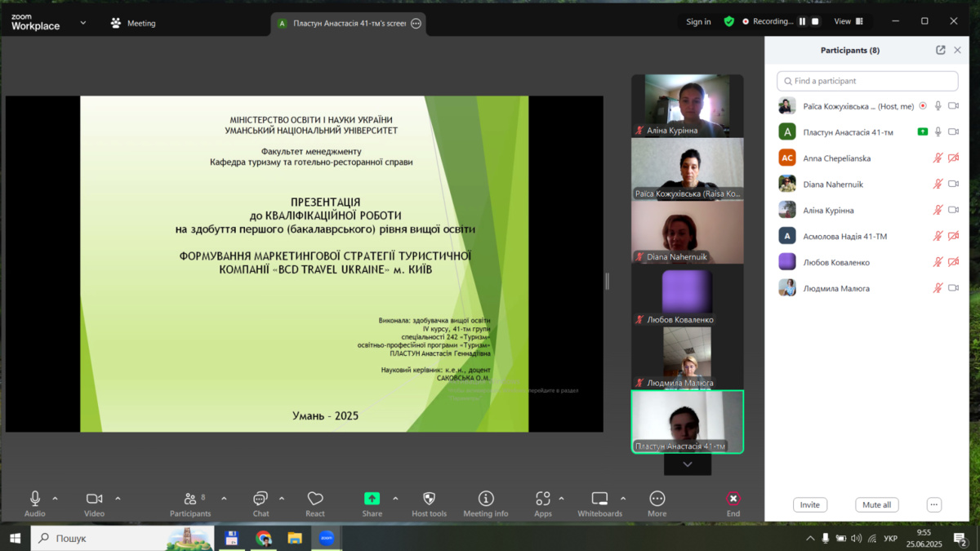Open the Chat icon in the meeting toolbar
Screen dimensions: 980x551
point(261,498)
